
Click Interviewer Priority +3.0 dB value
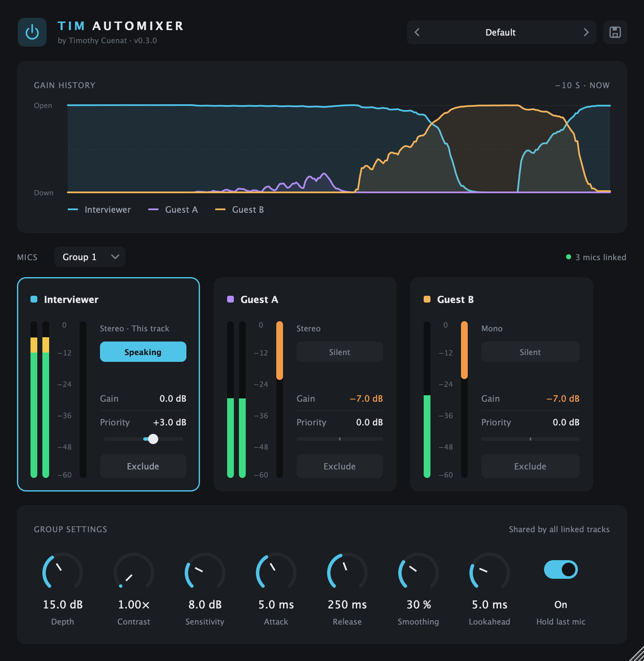(169, 422)
